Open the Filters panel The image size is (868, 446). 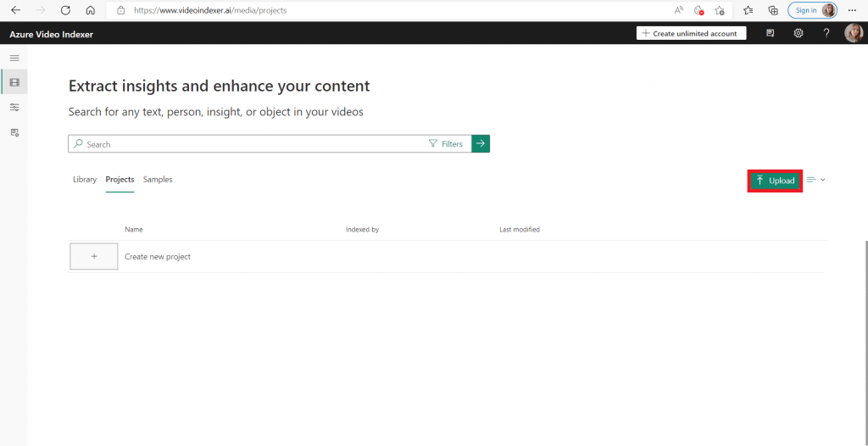(446, 144)
